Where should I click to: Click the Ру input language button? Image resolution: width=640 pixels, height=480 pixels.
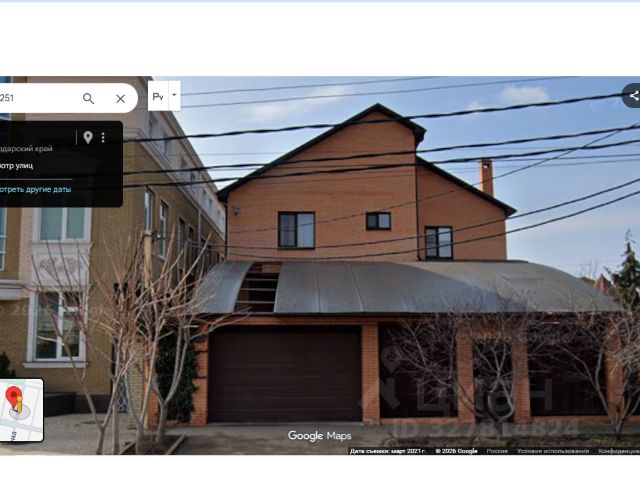[158, 96]
